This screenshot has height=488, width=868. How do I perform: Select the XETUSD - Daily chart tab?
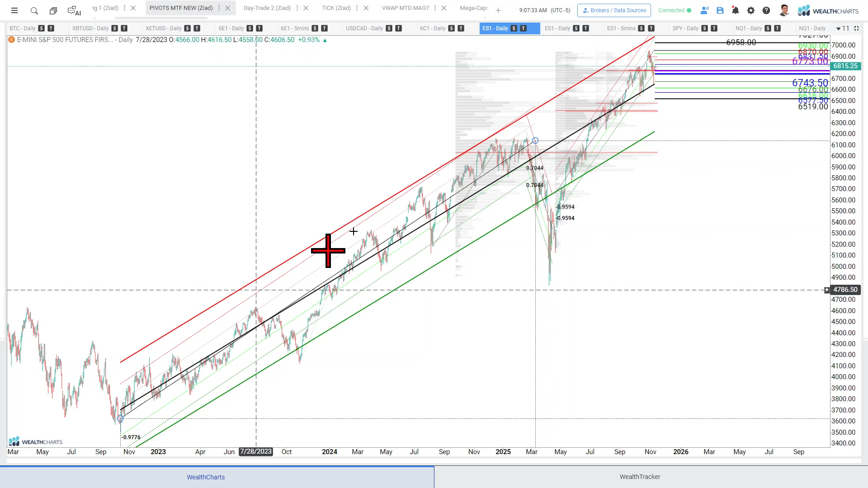point(163,28)
